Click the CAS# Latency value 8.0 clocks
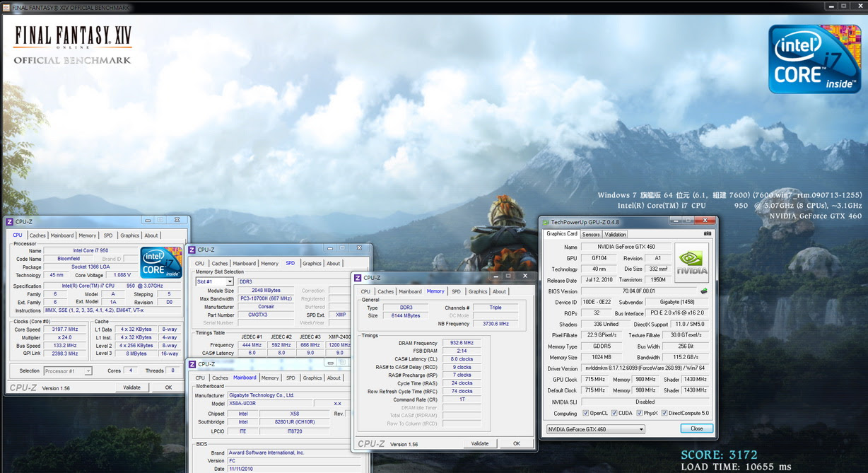The image size is (868, 473). point(462,359)
